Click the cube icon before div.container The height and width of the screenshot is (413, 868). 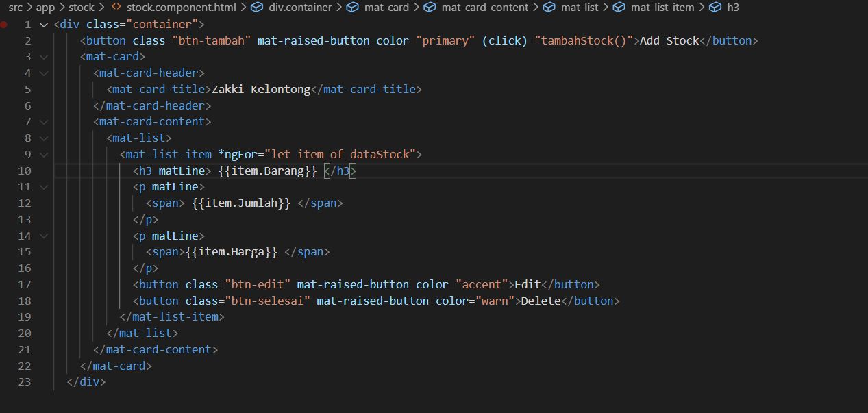pyautogui.click(x=257, y=7)
